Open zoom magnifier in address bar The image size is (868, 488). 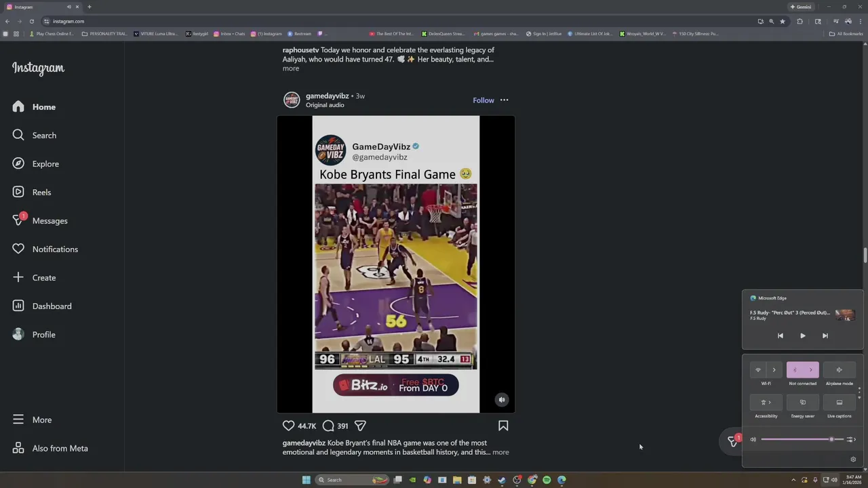(x=772, y=21)
